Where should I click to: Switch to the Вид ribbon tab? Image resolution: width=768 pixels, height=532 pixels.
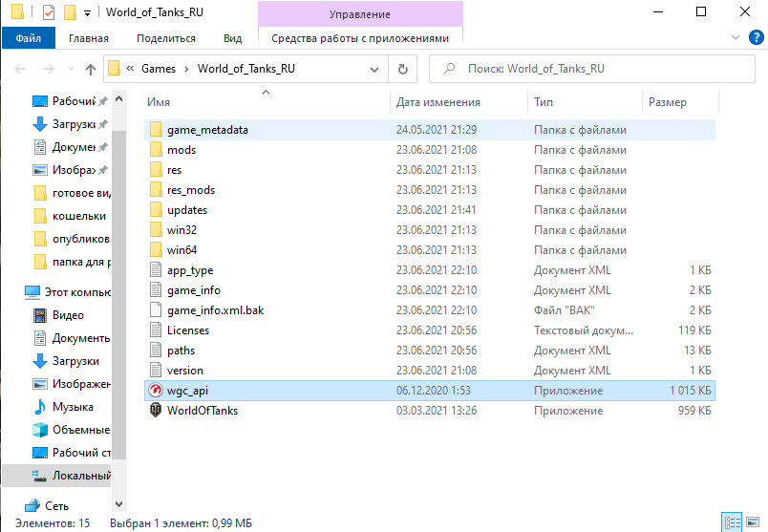[x=233, y=38]
